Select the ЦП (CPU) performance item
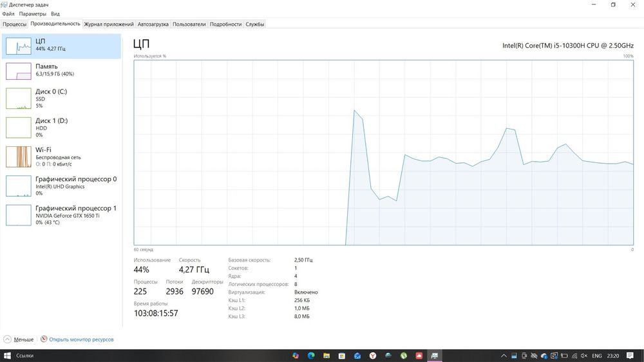The image size is (644, 362). tap(62, 46)
